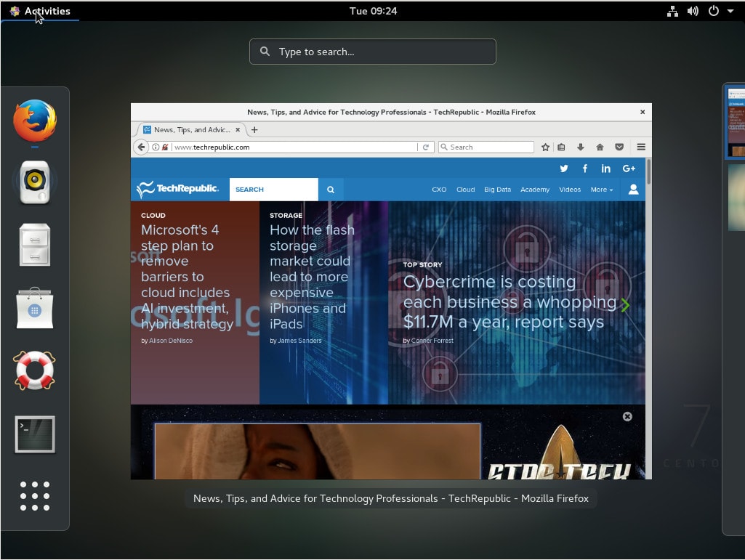Click the Pocket icon in Firefox toolbar

pyautogui.click(x=619, y=147)
